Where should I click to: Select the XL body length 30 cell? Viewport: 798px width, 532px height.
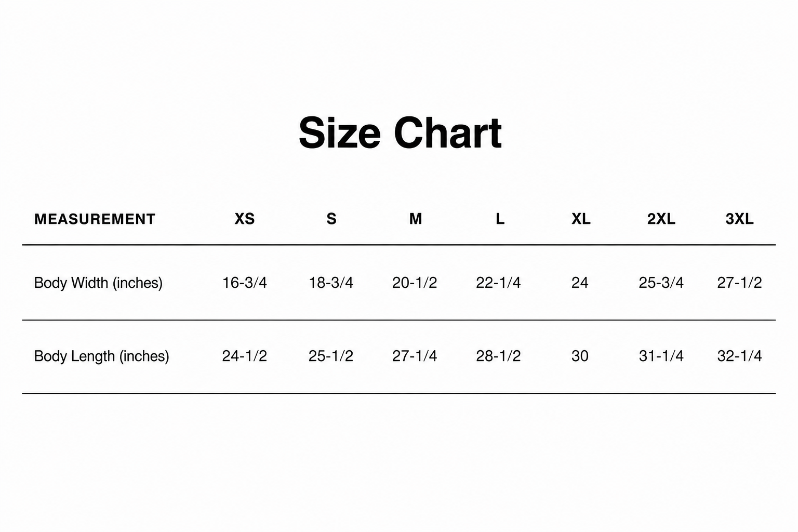coord(580,356)
